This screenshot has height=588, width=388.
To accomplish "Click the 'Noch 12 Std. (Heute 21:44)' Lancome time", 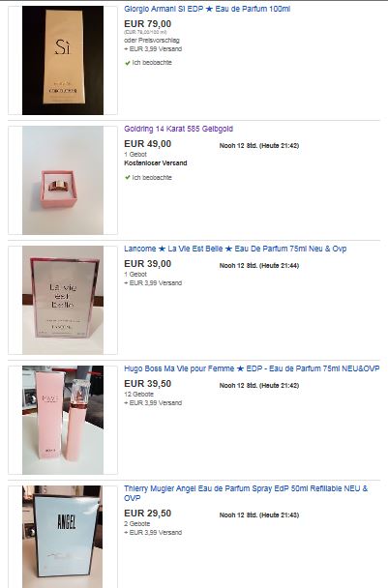I will pyautogui.click(x=259, y=266).
